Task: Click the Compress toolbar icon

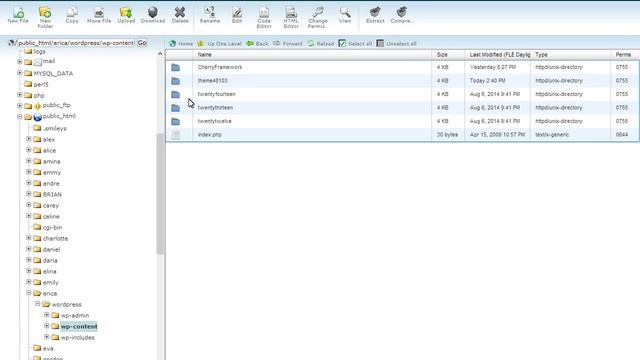Action: pyautogui.click(x=402, y=15)
